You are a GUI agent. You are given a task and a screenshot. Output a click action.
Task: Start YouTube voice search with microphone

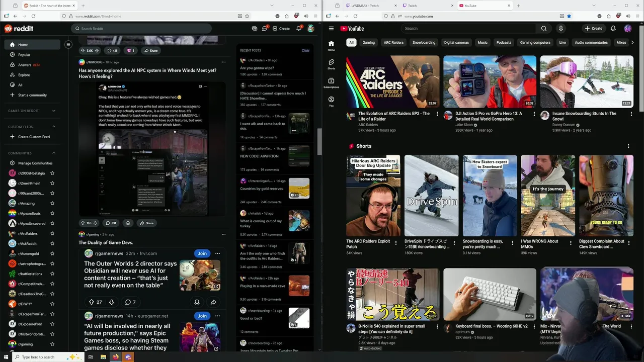(x=560, y=29)
